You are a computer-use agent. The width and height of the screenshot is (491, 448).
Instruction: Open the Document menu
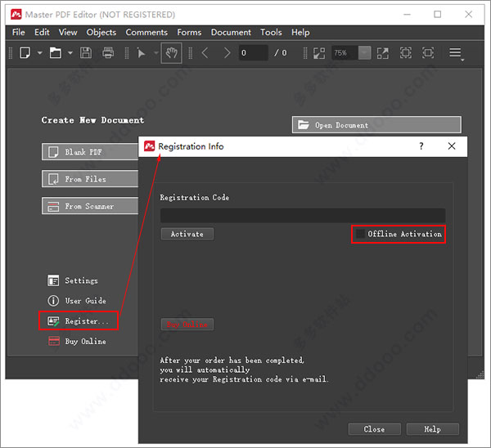point(231,33)
